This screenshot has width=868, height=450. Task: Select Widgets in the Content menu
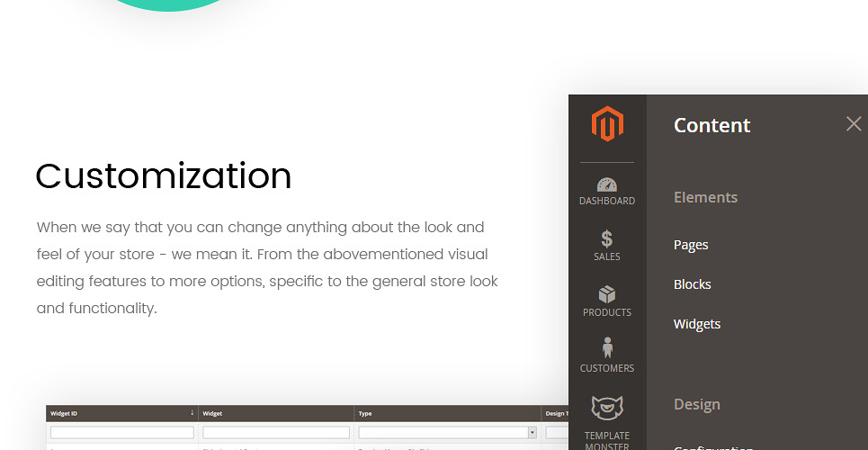click(696, 324)
